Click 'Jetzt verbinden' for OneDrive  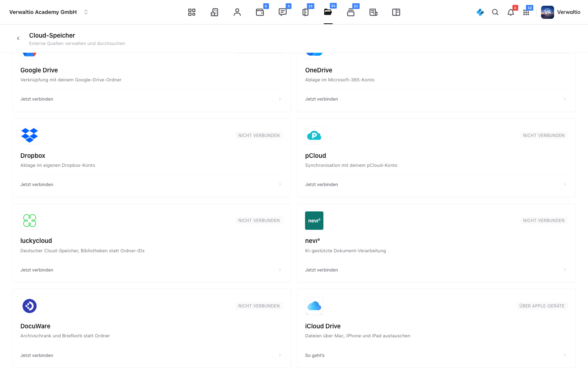(321, 99)
